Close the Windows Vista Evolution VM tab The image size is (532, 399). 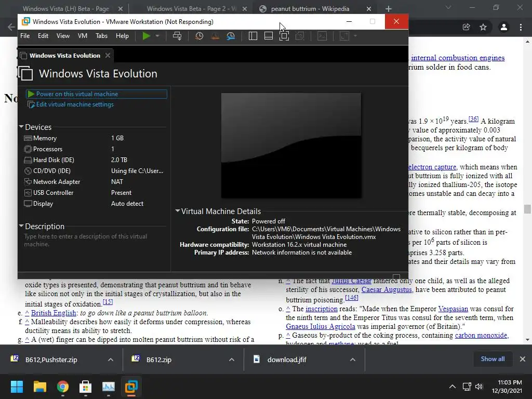pos(108,55)
